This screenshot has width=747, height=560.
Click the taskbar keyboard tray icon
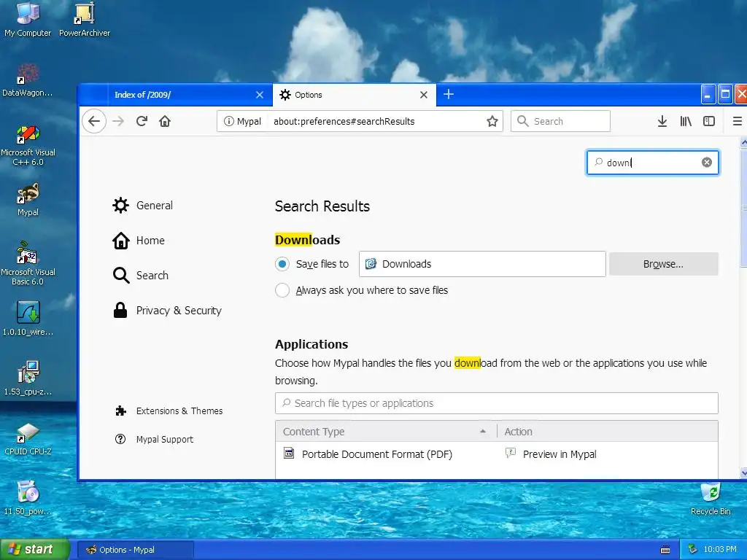tap(665, 550)
